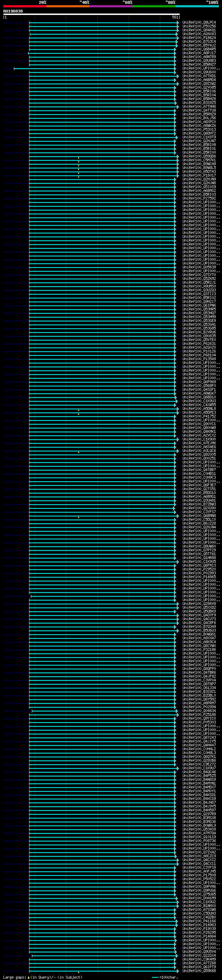Click the green ~80% identity color segment
This screenshot has width=222, height=980.
click(154, 6)
